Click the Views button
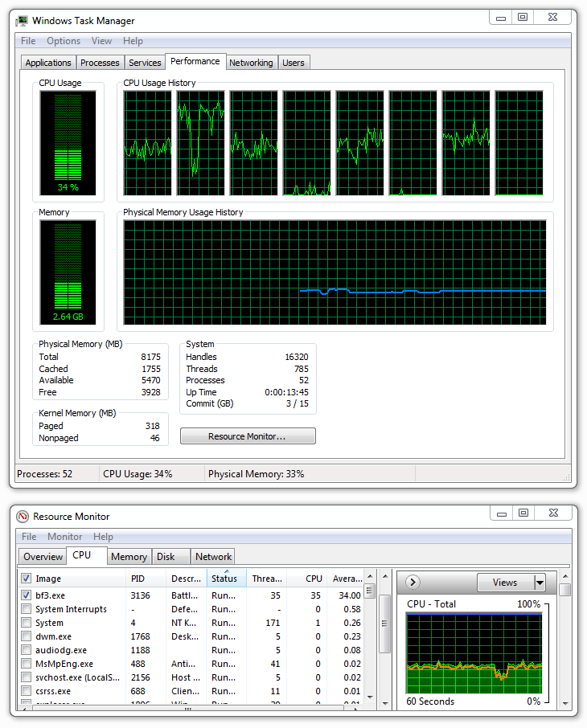This screenshot has height=728, width=587. 504,583
